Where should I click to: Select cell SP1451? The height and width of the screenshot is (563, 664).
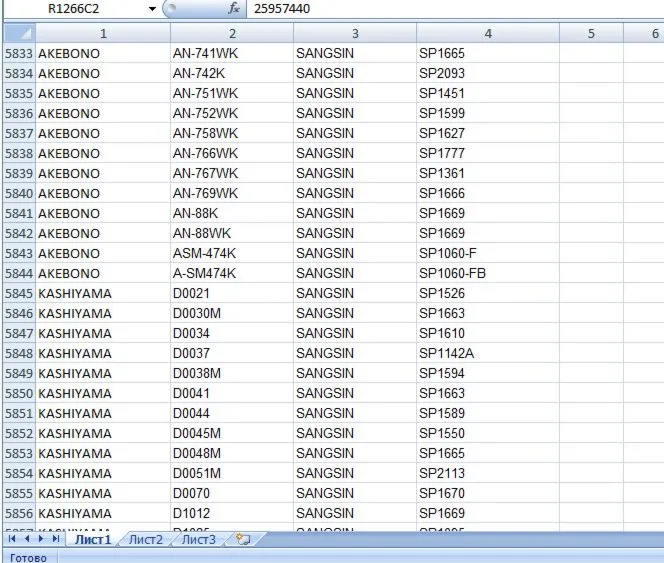point(488,93)
